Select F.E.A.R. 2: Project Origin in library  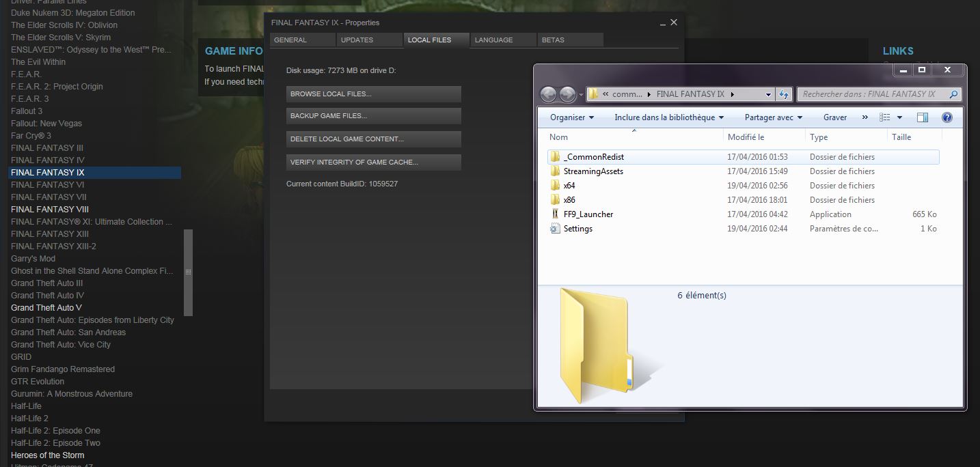57,87
